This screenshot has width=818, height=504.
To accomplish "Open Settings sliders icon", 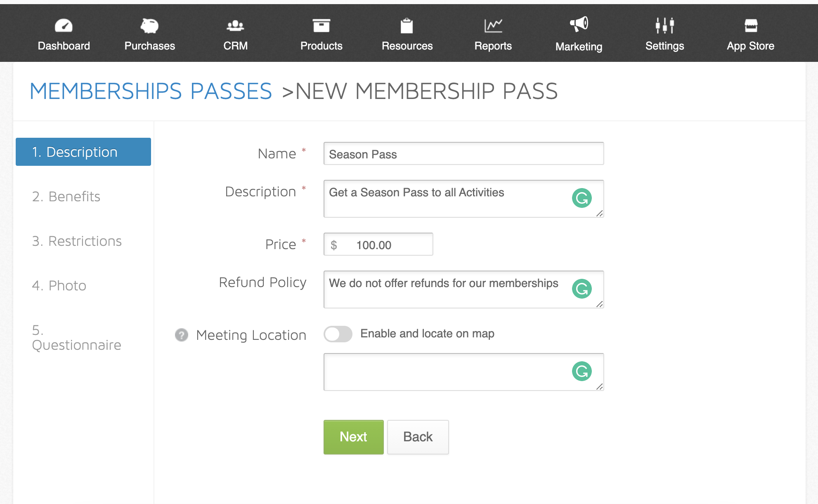I will click(665, 26).
